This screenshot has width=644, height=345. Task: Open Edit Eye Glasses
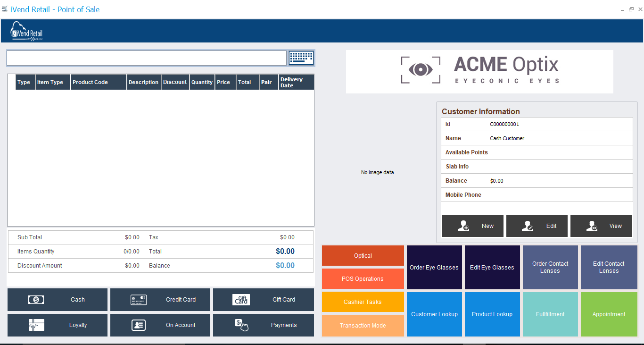(x=492, y=268)
